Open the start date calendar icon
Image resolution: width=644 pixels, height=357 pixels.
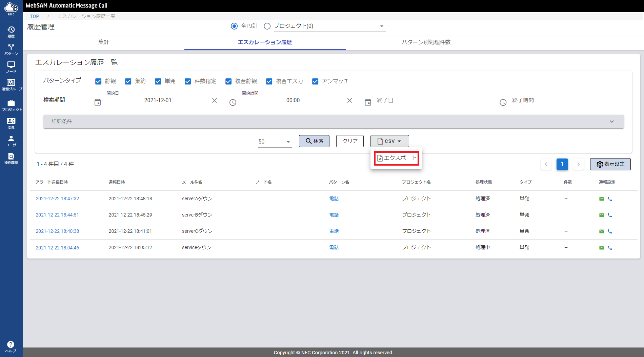[x=98, y=102]
